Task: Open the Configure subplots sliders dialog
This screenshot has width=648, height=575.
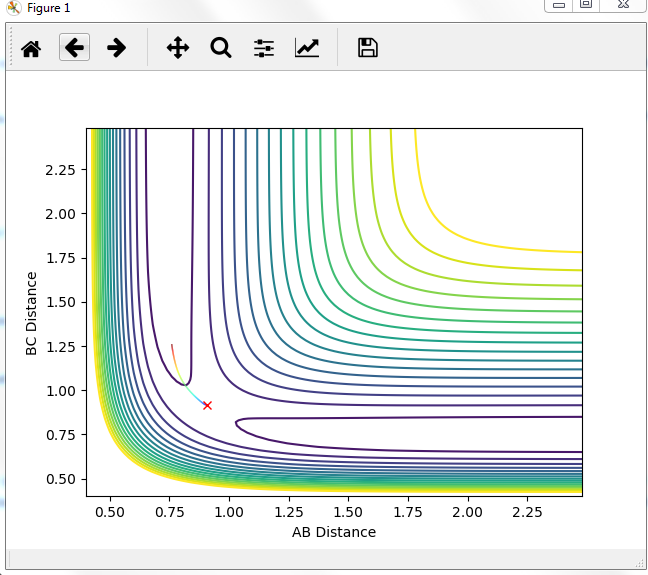Action: point(264,47)
